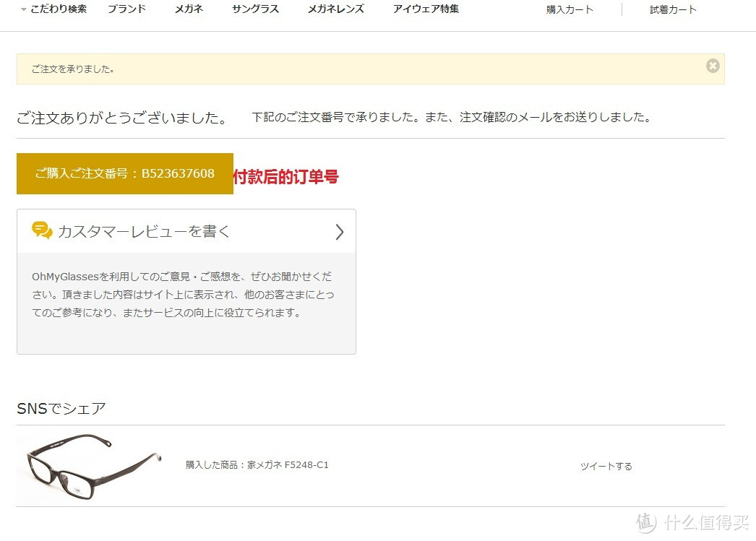Screen dimensions: 756x541
Task: Open the メガネレンズ menu
Action: (x=336, y=9)
